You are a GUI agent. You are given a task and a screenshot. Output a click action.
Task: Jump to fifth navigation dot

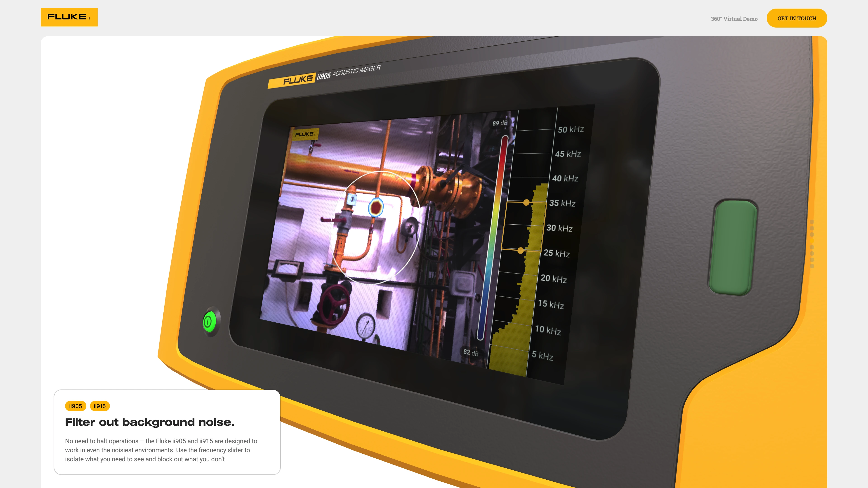click(812, 247)
